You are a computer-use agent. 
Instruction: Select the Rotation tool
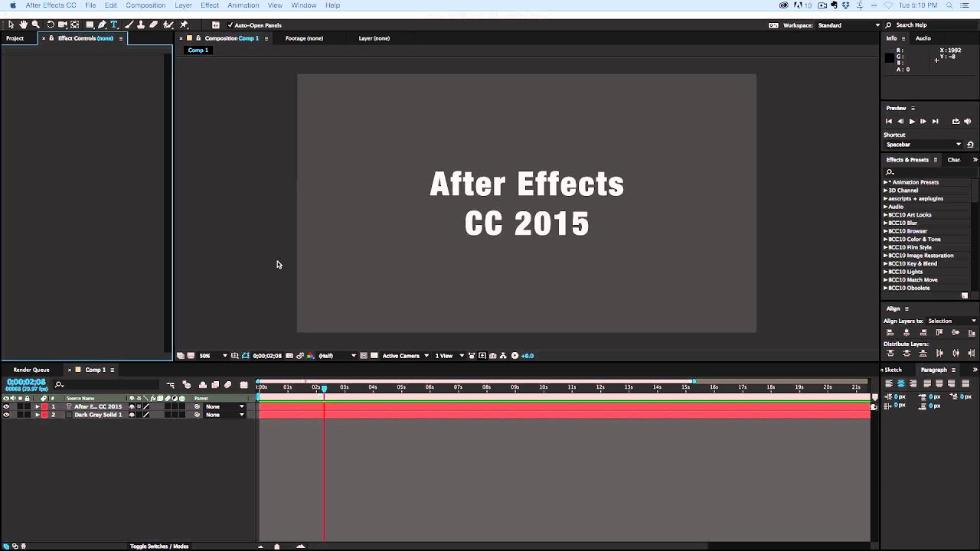[x=51, y=25]
